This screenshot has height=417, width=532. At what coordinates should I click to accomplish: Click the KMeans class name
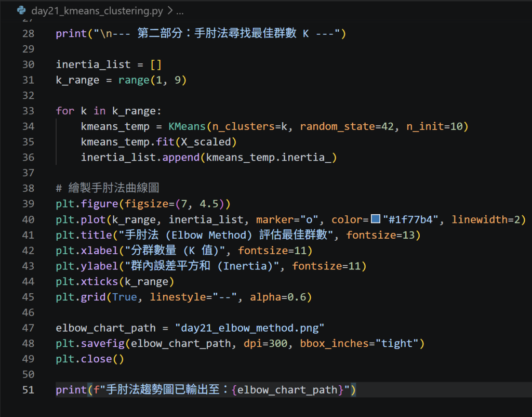(187, 126)
